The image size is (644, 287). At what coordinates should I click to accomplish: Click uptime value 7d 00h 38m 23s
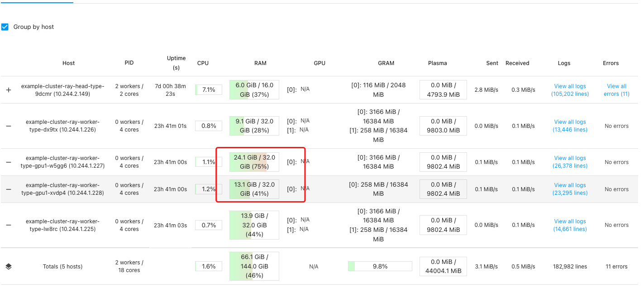pos(170,90)
